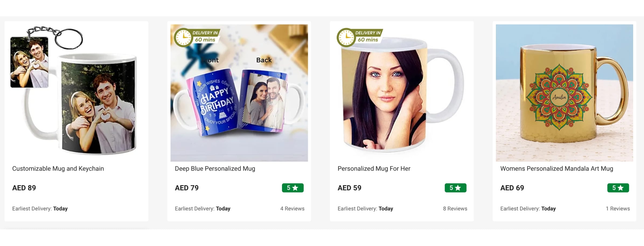Screen dimensions: 644x246
Task: Open the Customizable Mug and Keychain title
Action: [58, 169]
